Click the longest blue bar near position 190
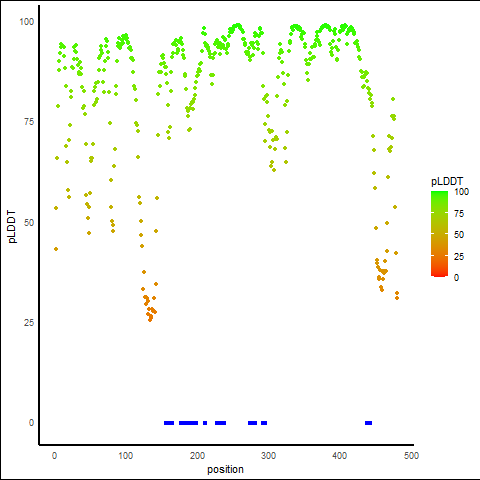This screenshot has height=480, width=480. [188, 423]
